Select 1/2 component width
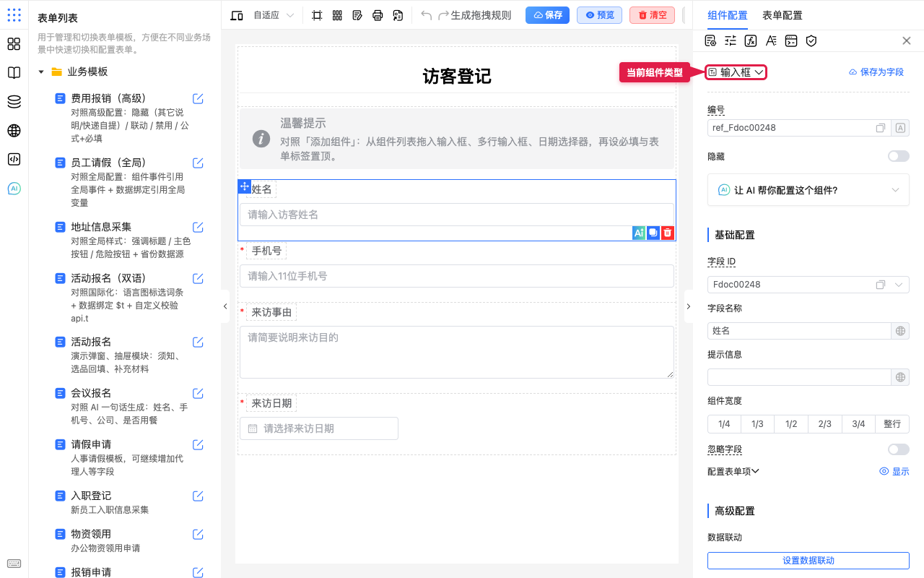Image resolution: width=924 pixels, height=578 pixels. pos(791,424)
